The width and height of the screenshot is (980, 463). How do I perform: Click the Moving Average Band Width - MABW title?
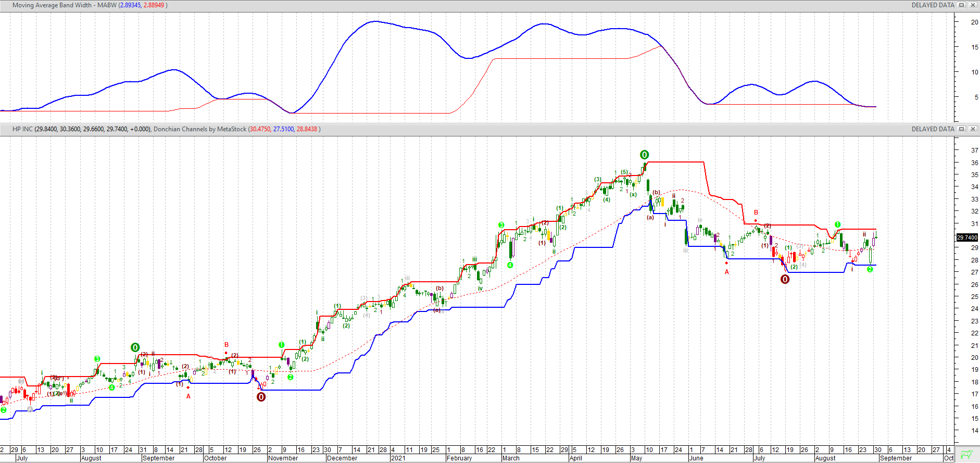click(64, 5)
